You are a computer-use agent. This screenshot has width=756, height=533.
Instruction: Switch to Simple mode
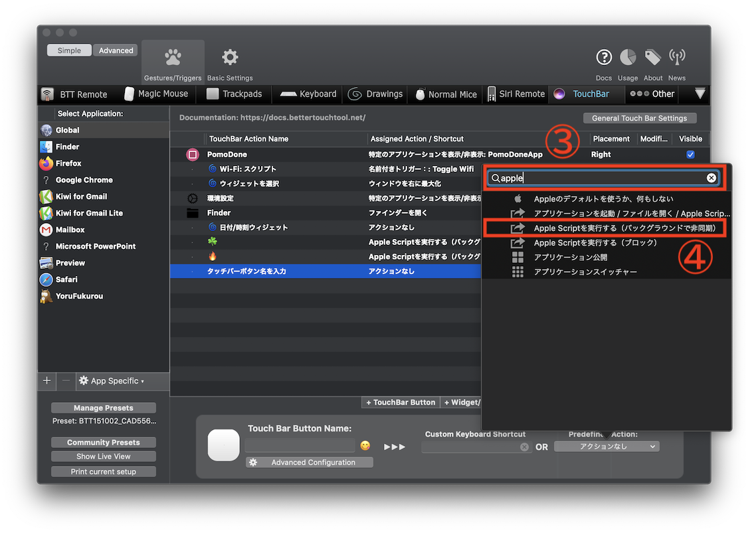(69, 50)
